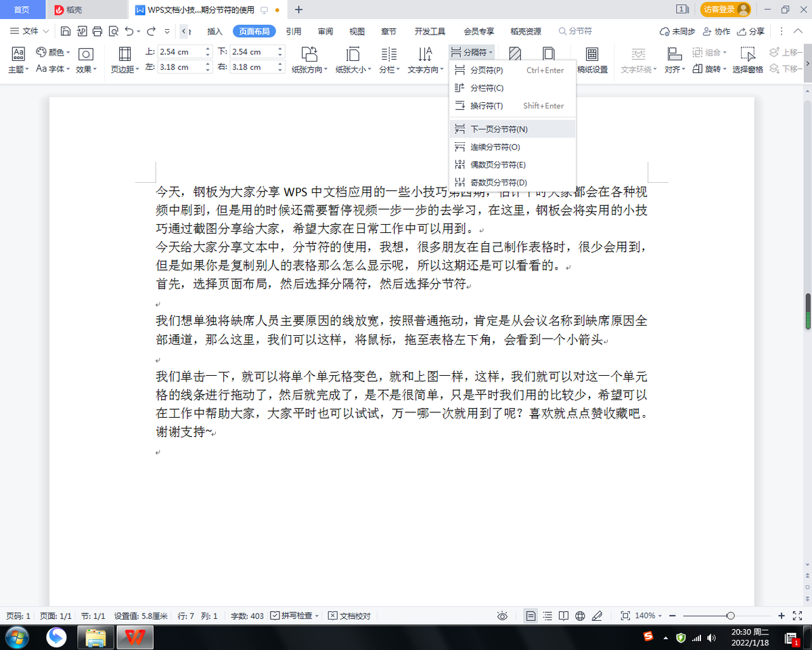Expand the quick access toolbar customize arrow

coord(167,31)
